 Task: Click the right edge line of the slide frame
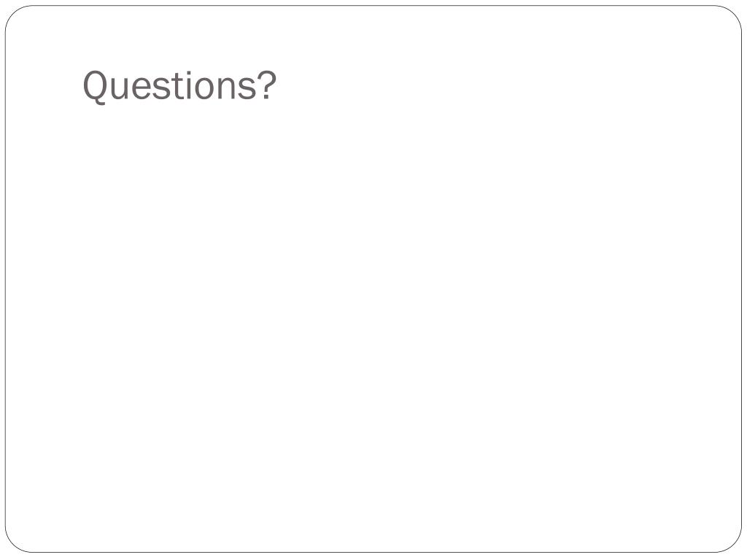[x=741, y=279]
